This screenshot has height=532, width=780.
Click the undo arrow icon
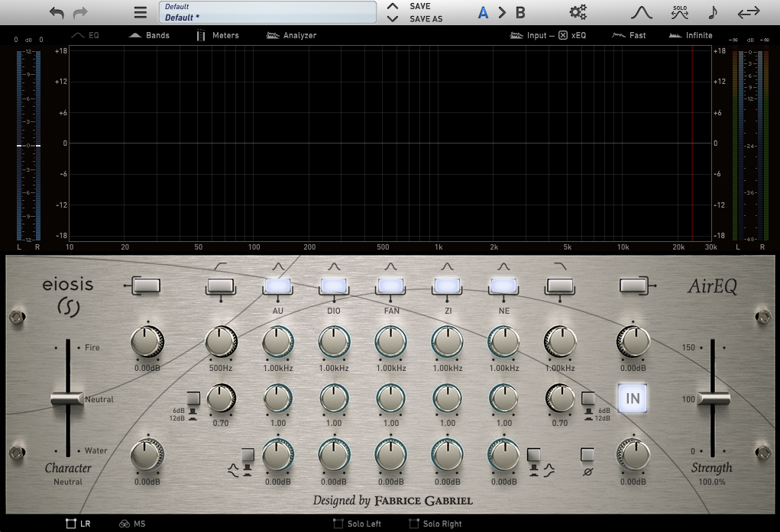click(57, 12)
